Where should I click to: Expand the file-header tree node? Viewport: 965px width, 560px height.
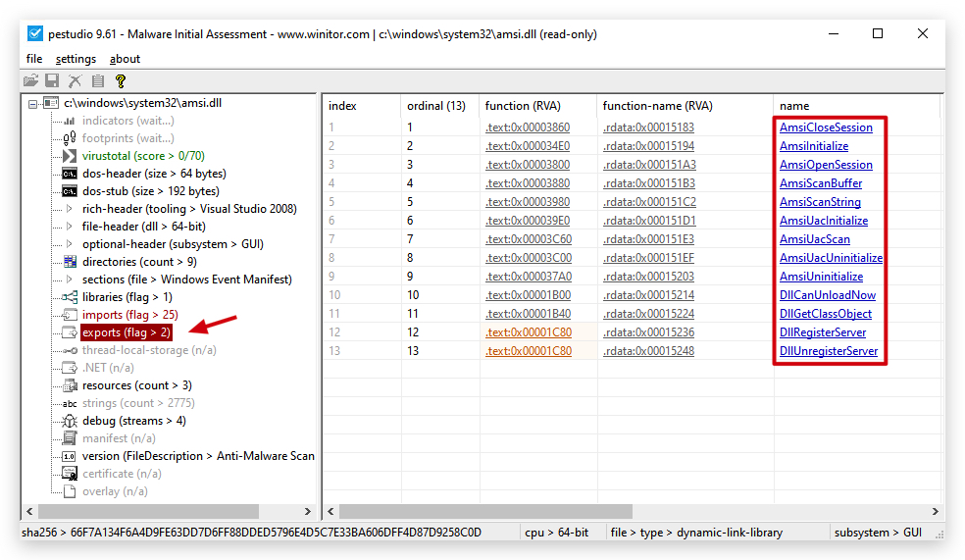pyautogui.click(x=69, y=227)
